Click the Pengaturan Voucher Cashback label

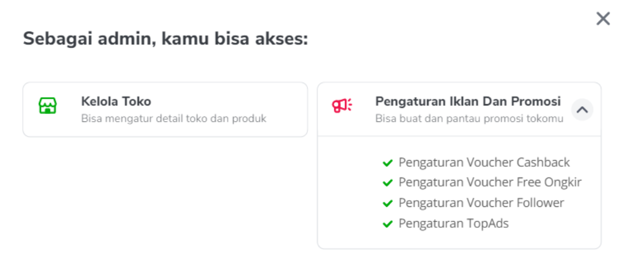484,162
